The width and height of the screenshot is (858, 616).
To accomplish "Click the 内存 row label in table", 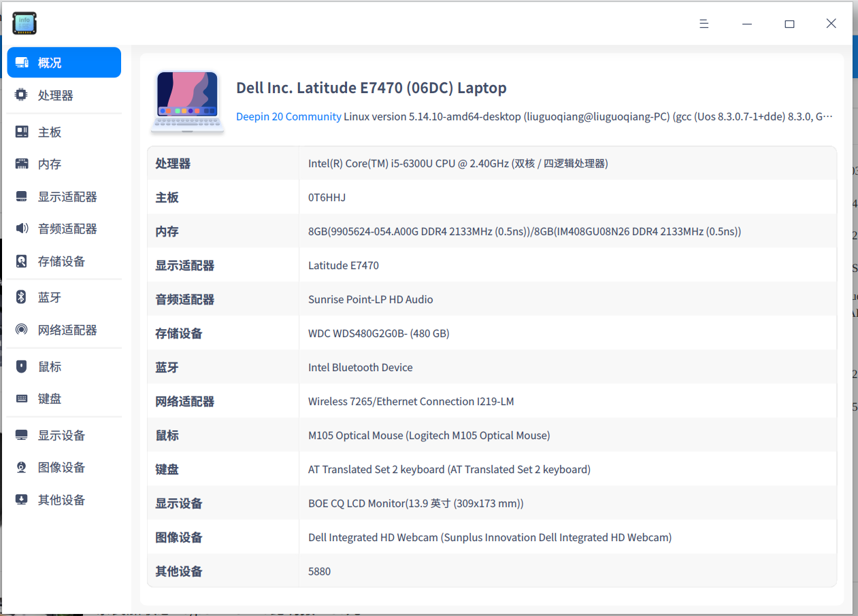I will [x=167, y=231].
